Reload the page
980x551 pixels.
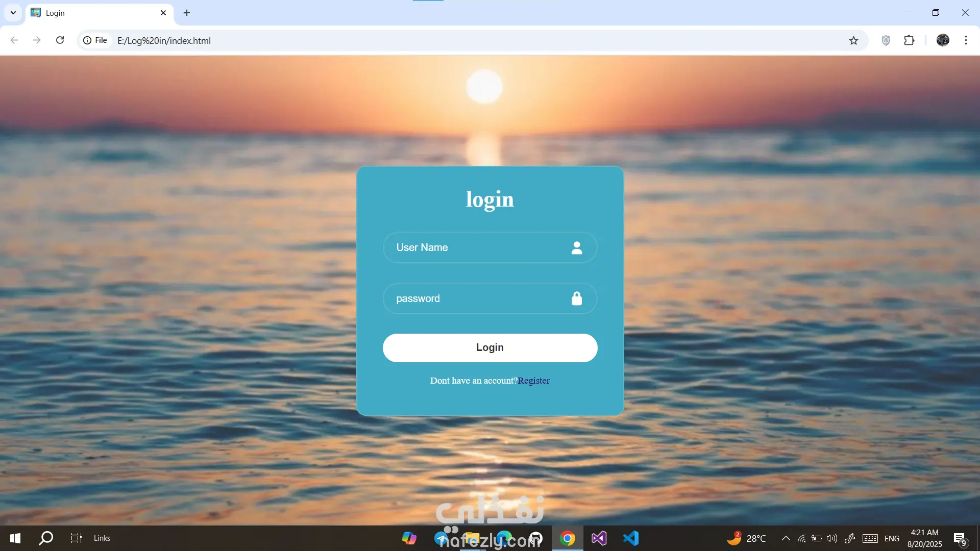point(60,40)
